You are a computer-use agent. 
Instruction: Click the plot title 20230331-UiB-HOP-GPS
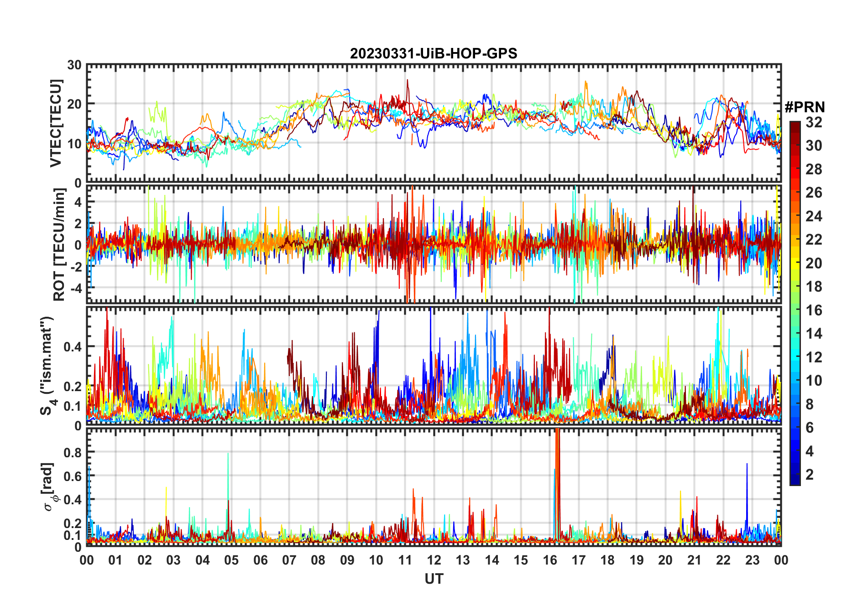tap(434, 53)
